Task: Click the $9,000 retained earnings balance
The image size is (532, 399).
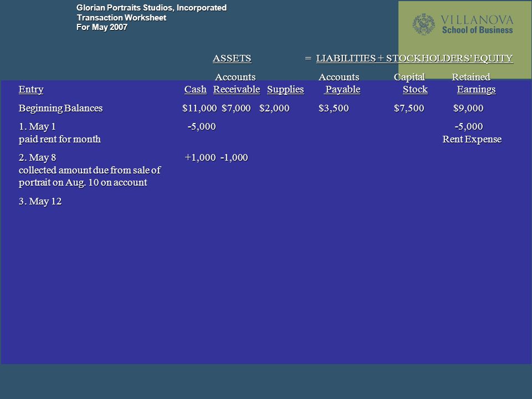Action: [468, 108]
